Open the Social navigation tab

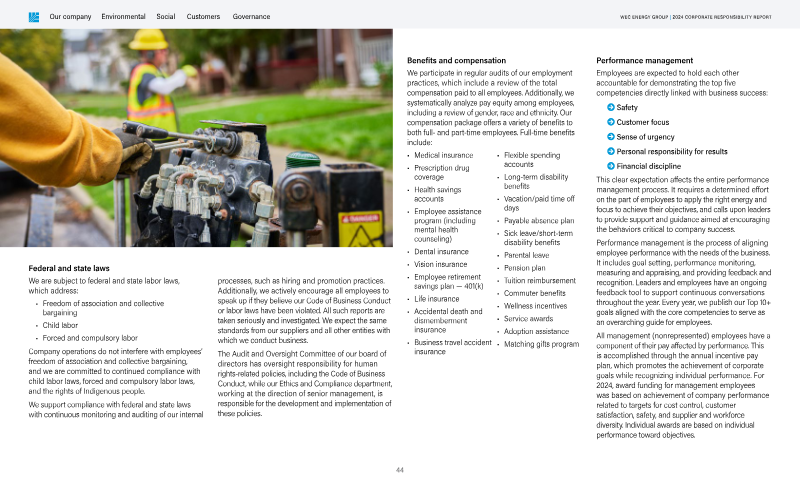click(166, 17)
